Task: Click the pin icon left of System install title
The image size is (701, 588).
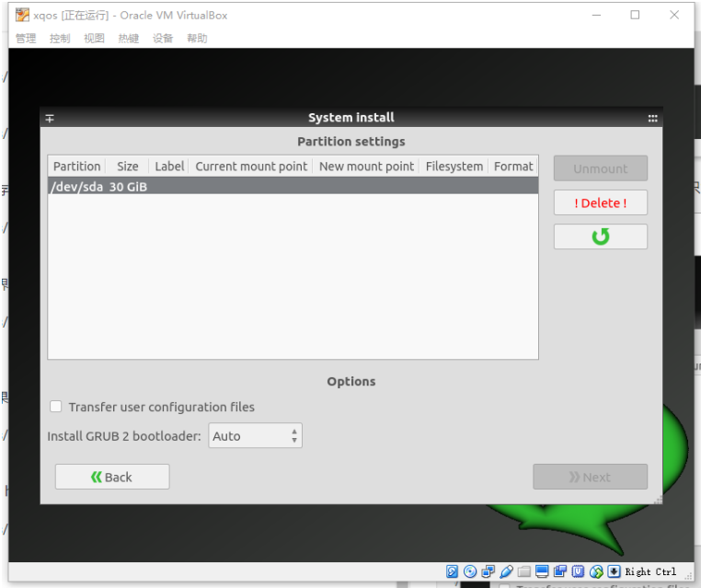Action: pyautogui.click(x=50, y=119)
